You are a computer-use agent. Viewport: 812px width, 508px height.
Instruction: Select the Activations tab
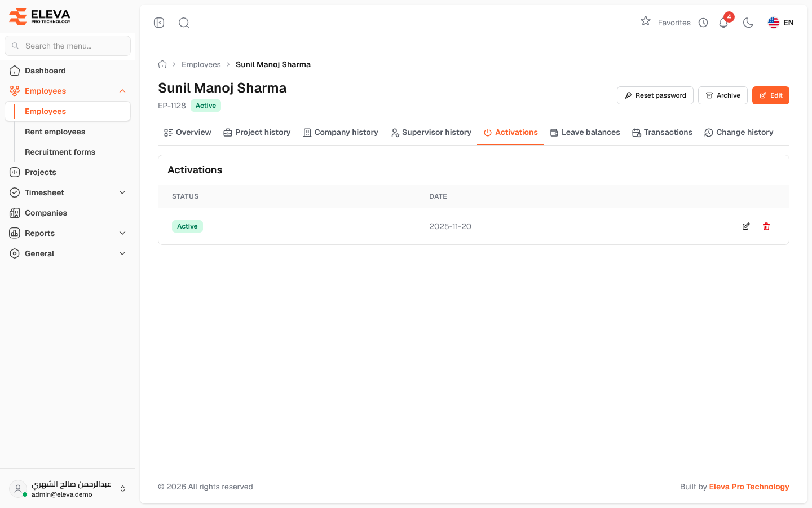click(510, 133)
